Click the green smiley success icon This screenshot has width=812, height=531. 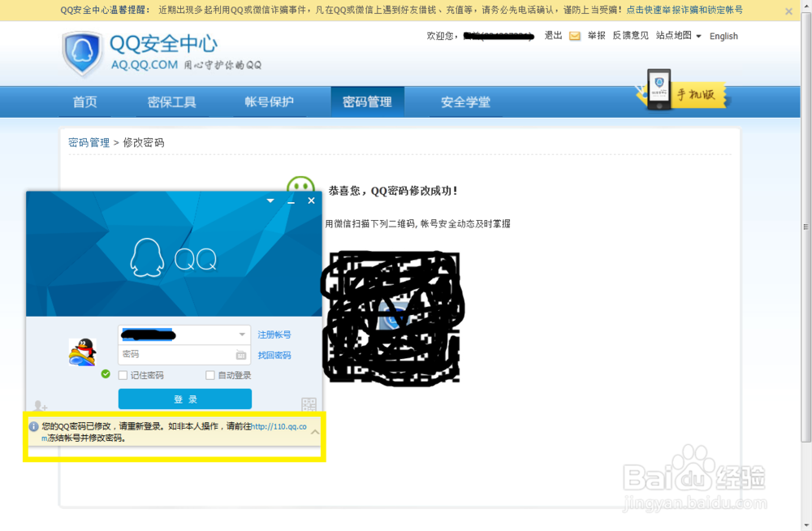(301, 185)
